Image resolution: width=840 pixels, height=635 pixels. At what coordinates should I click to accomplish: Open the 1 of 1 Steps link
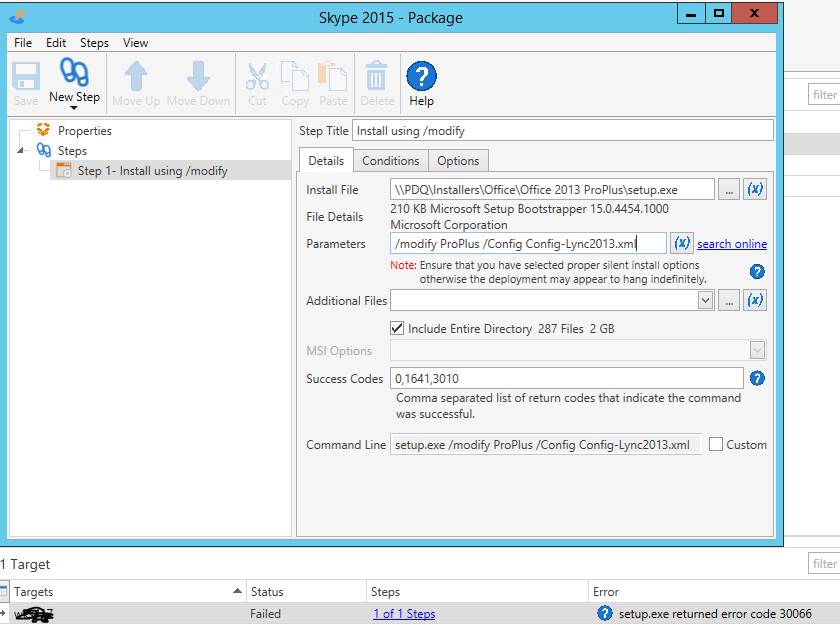click(404, 614)
